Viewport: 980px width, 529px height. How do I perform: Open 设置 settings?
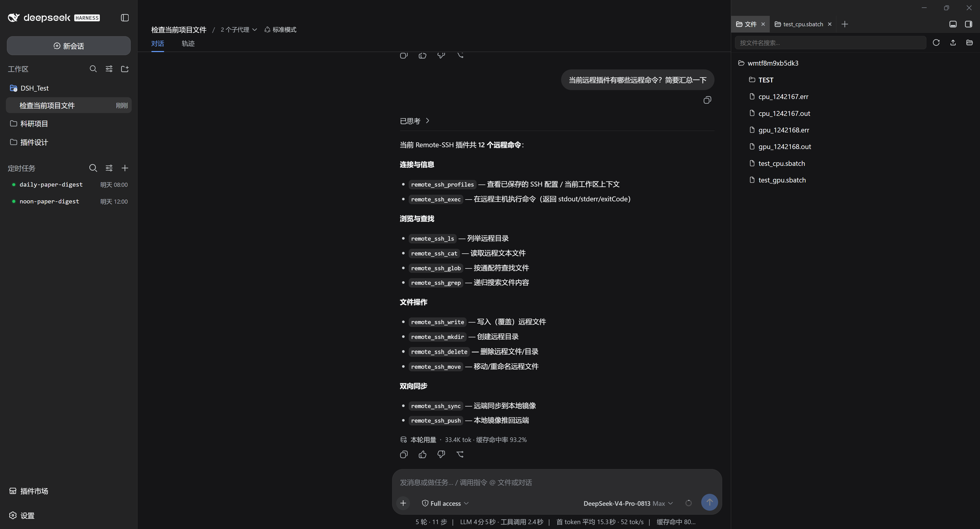tap(22, 515)
